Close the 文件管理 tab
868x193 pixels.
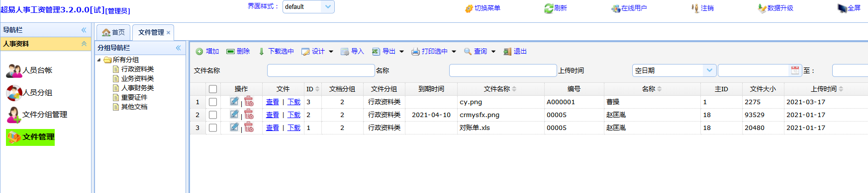click(x=168, y=33)
